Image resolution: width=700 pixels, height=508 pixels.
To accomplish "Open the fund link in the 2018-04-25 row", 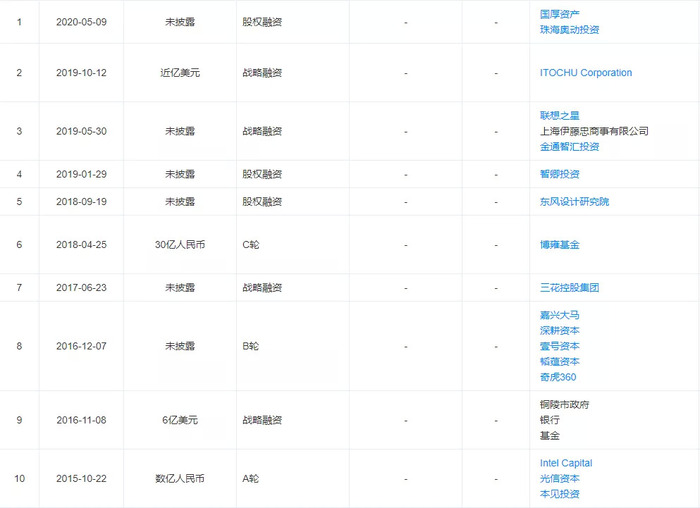I will [559, 245].
